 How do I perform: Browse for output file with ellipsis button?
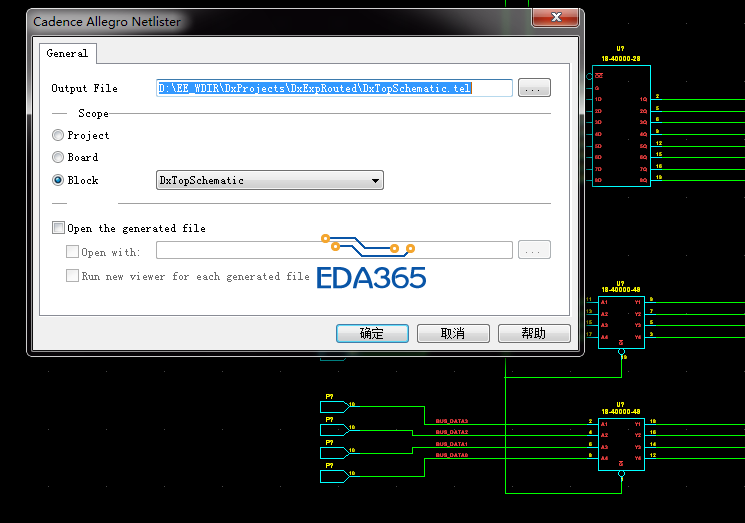click(534, 88)
